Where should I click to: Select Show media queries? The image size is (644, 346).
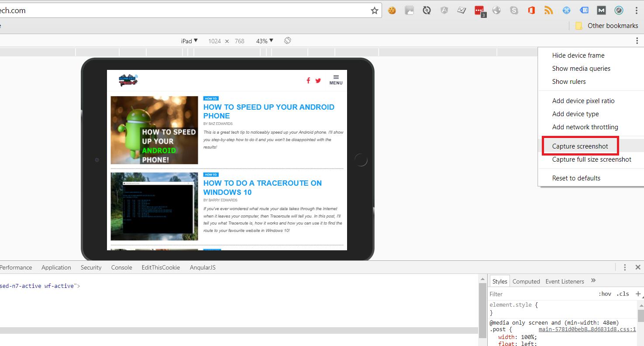coord(581,69)
